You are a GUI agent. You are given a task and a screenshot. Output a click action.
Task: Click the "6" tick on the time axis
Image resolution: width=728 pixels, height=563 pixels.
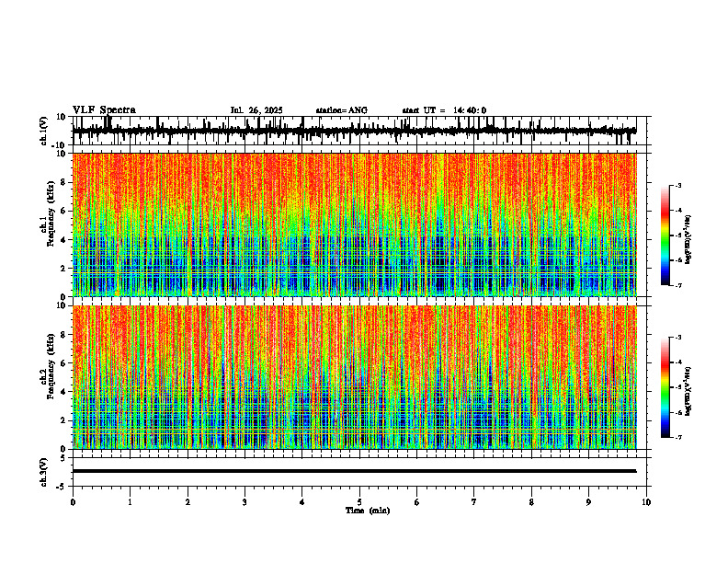pos(417,502)
